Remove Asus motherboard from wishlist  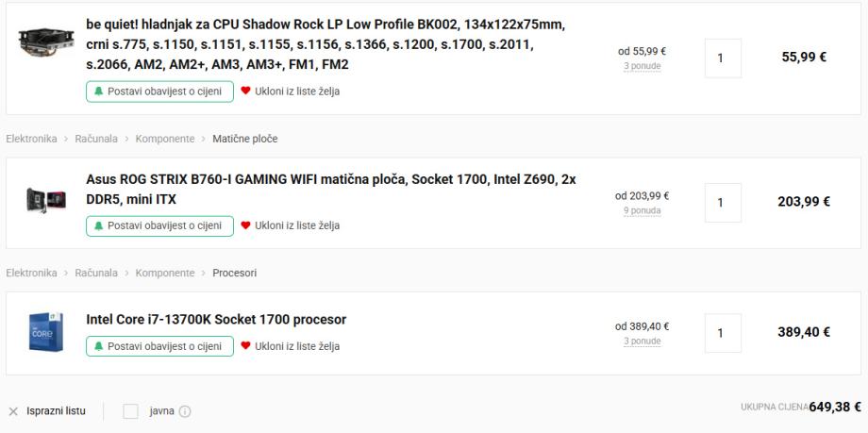(x=291, y=225)
